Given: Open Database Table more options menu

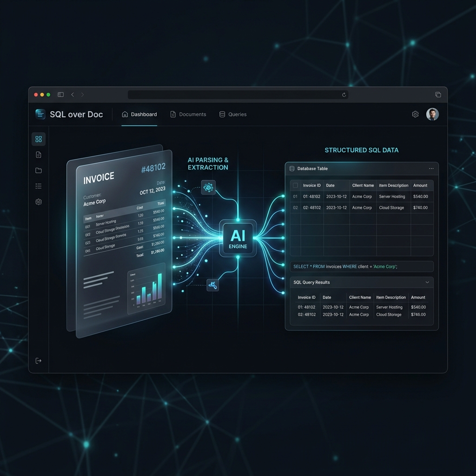Looking at the screenshot, I should pos(431,168).
